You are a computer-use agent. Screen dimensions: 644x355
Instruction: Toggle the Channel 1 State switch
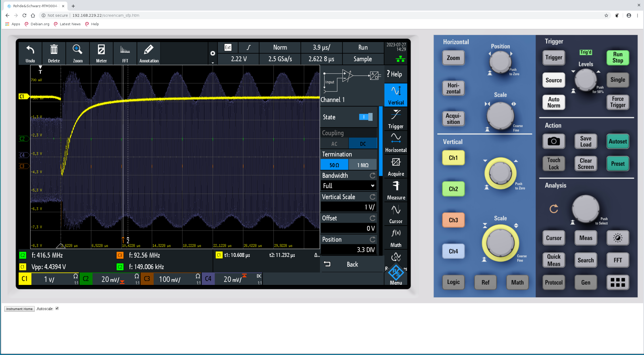pos(365,117)
